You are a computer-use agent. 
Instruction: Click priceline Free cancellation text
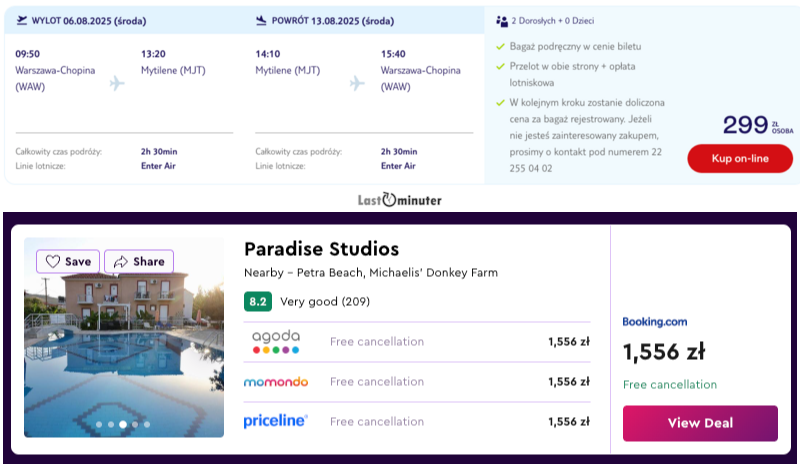click(377, 422)
